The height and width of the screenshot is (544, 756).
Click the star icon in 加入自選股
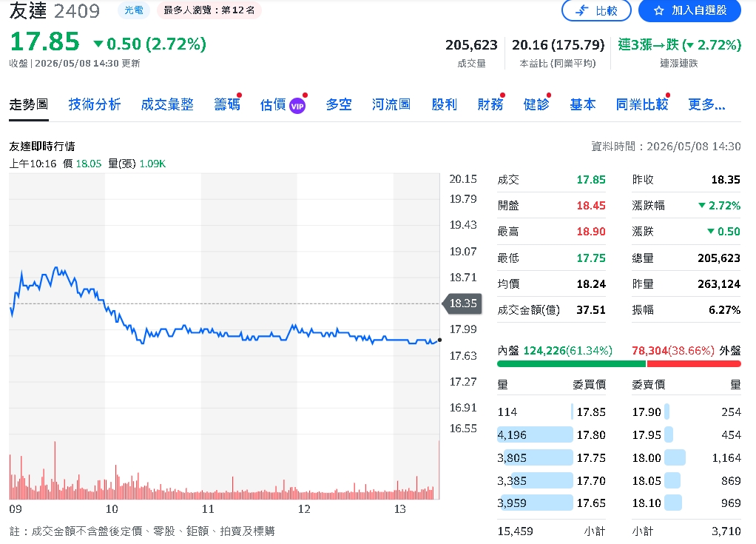[658, 10]
